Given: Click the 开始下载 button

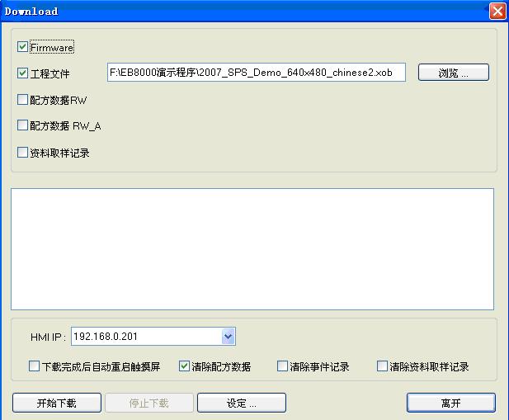Looking at the screenshot, I should click(56, 403).
